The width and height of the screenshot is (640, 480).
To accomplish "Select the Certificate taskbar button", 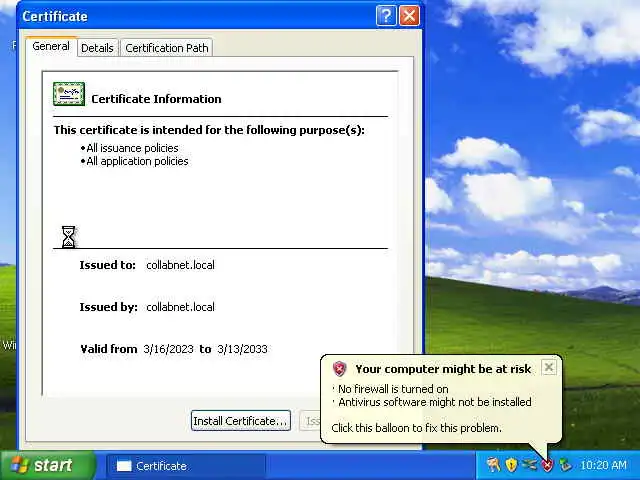I will [186, 466].
